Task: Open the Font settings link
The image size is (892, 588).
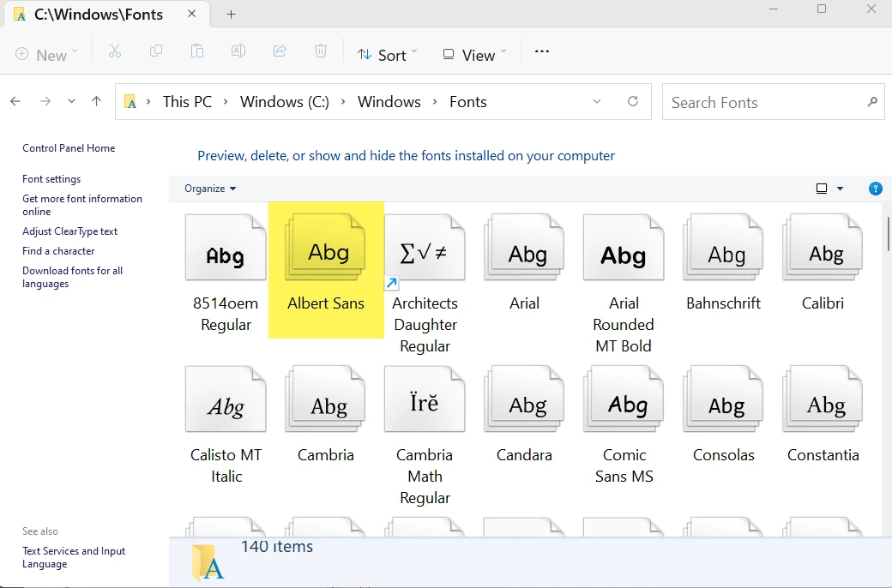Action: [x=51, y=178]
